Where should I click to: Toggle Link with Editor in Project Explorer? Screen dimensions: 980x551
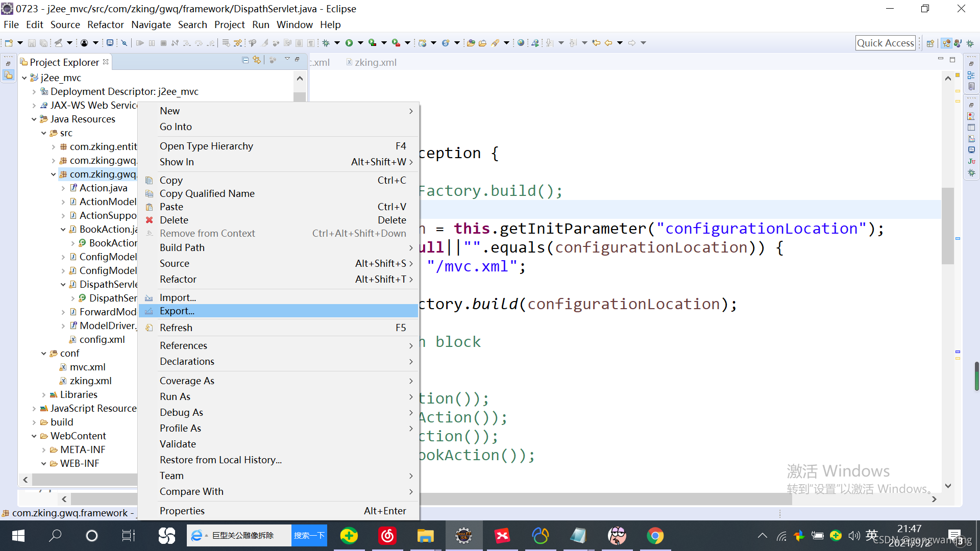257,60
